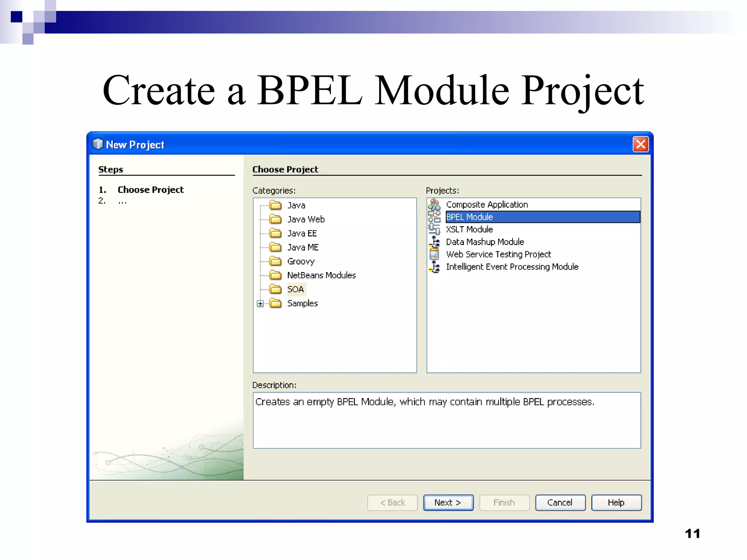Click the BPEL Module project icon

[x=434, y=217]
